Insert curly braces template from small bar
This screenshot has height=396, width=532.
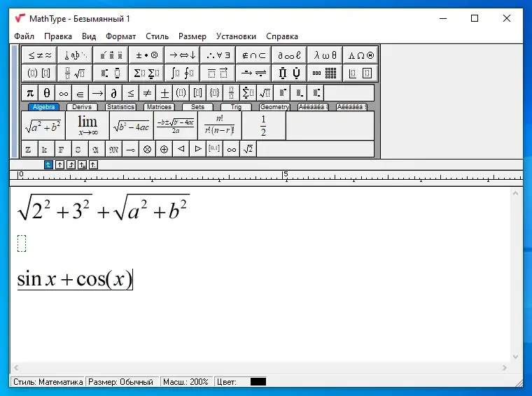[x=214, y=92]
